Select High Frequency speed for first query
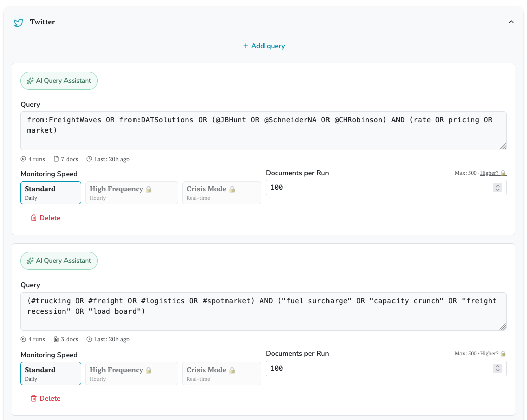Screen dimensions: 527x420 [x=131, y=193]
